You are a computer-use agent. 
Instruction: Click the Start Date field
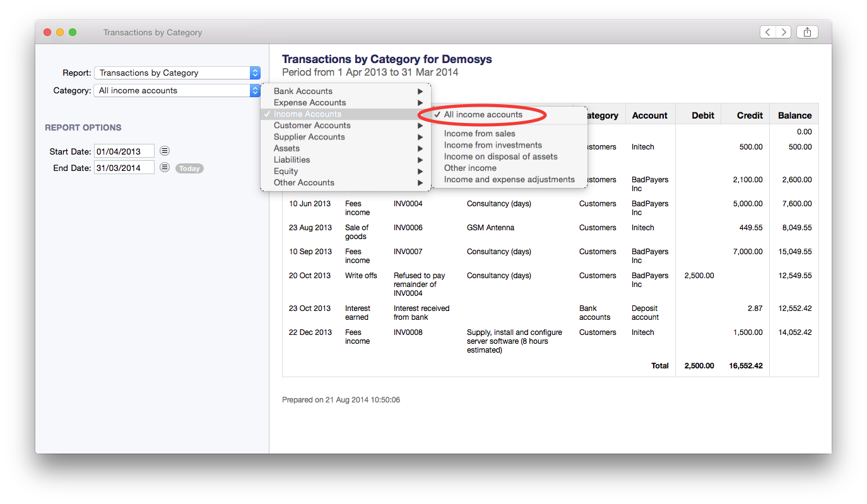pyautogui.click(x=124, y=151)
